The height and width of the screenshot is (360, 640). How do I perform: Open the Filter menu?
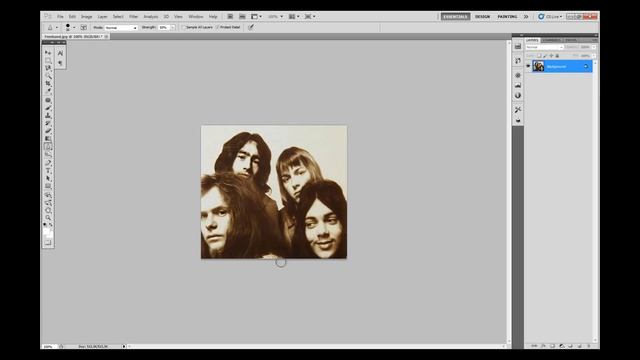point(133,16)
